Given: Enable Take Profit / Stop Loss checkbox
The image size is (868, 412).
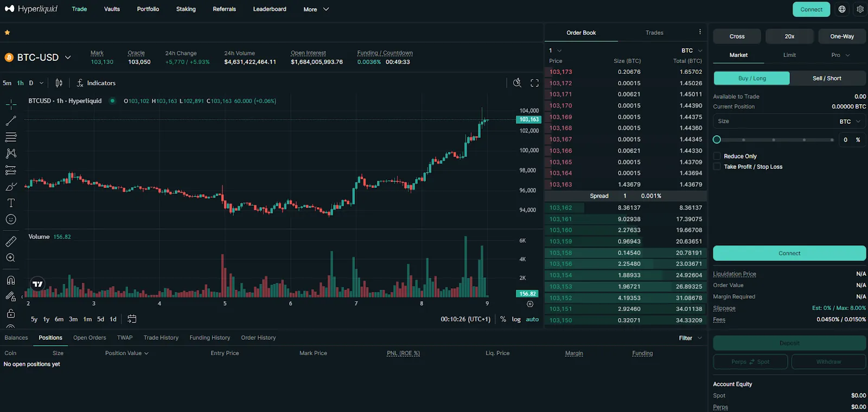Looking at the screenshot, I should 717,167.
